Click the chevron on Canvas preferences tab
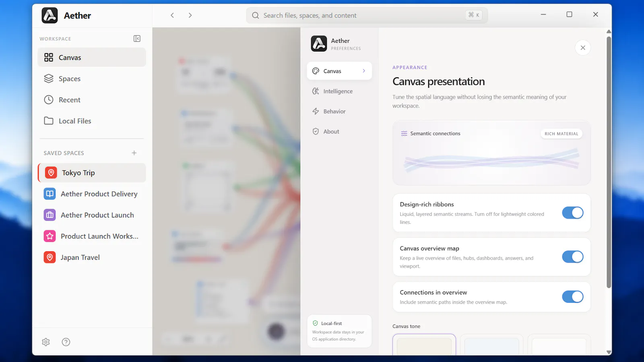Screen dimensions: 644x362 [x=364, y=71]
